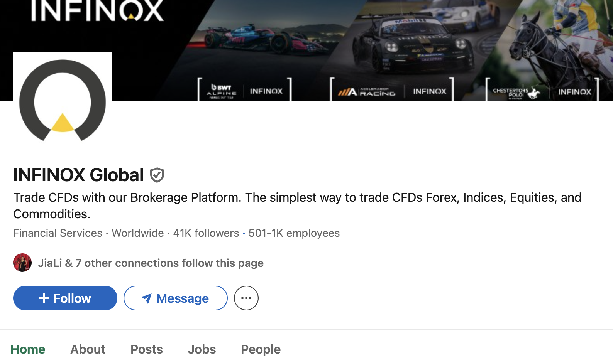The height and width of the screenshot is (364, 613).
Task: Click the Message button
Action: (x=176, y=298)
